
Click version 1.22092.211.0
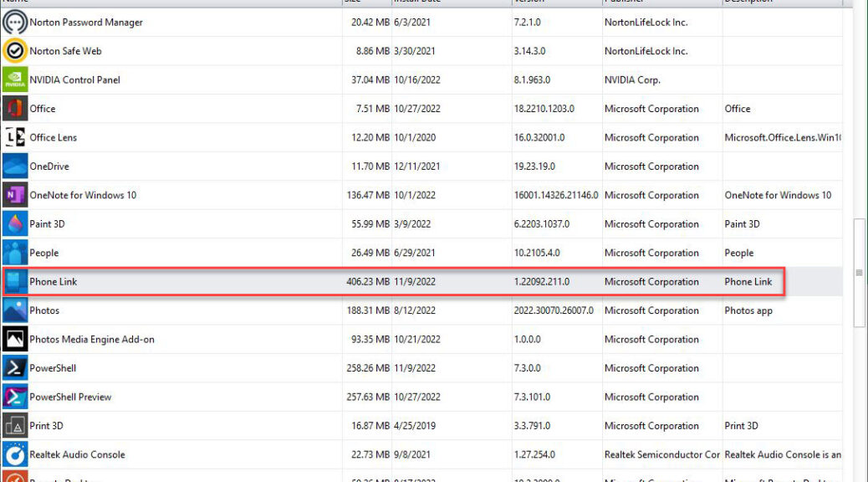click(541, 281)
